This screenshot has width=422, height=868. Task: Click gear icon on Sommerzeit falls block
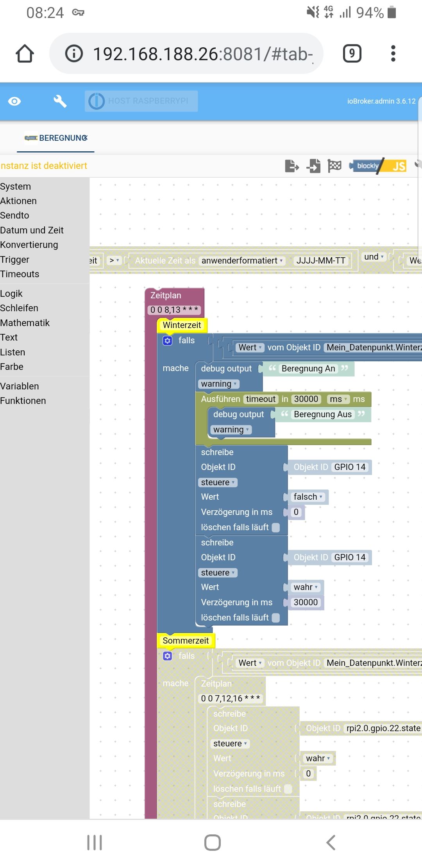click(168, 656)
